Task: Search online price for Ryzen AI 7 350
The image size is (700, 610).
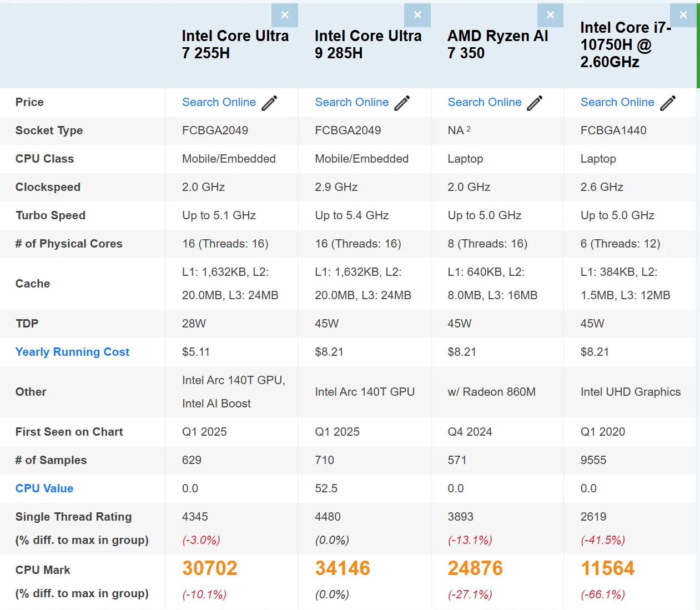Action: [485, 102]
